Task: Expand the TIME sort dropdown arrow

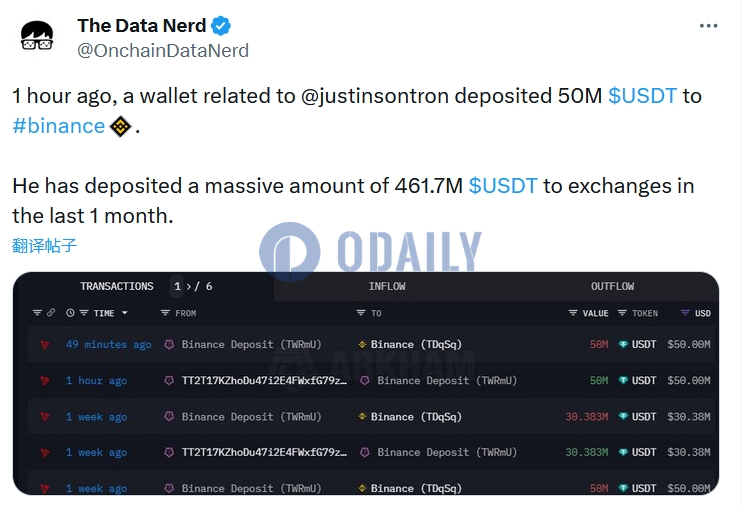Action: coord(125,313)
